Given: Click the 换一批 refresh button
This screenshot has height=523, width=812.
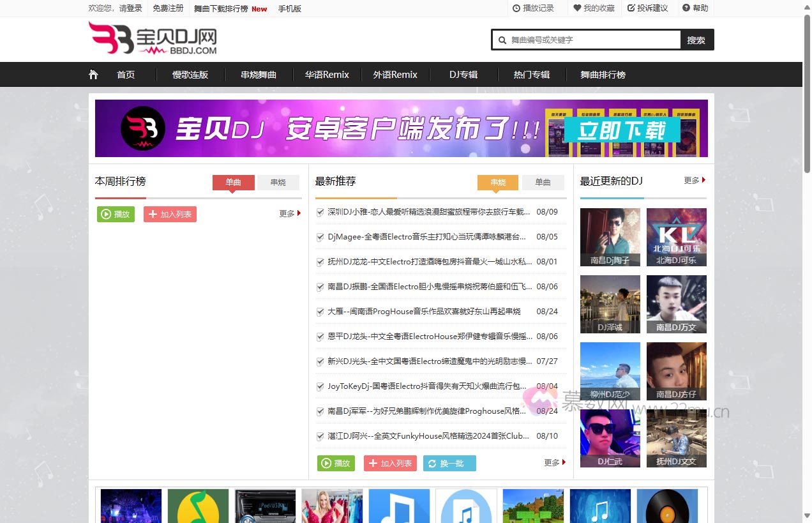Looking at the screenshot, I should 449,463.
